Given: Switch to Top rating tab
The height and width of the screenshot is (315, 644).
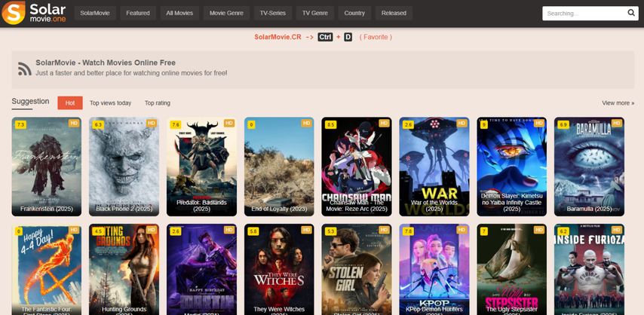Looking at the screenshot, I should point(158,103).
